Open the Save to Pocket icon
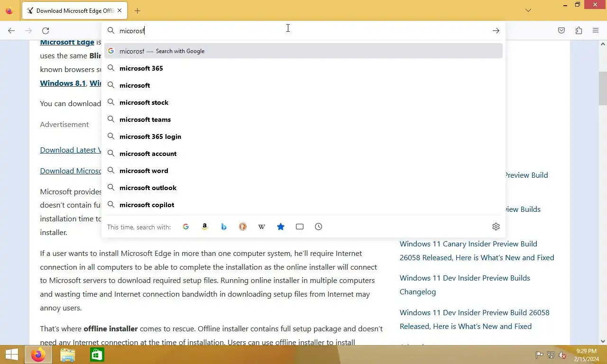607x364 pixels. pos(561,31)
